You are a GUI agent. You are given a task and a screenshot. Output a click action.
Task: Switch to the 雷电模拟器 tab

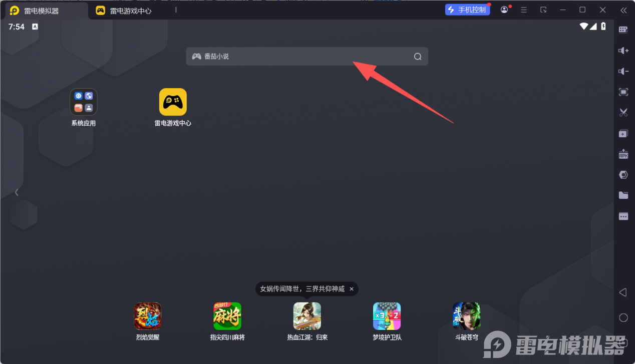click(x=45, y=11)
